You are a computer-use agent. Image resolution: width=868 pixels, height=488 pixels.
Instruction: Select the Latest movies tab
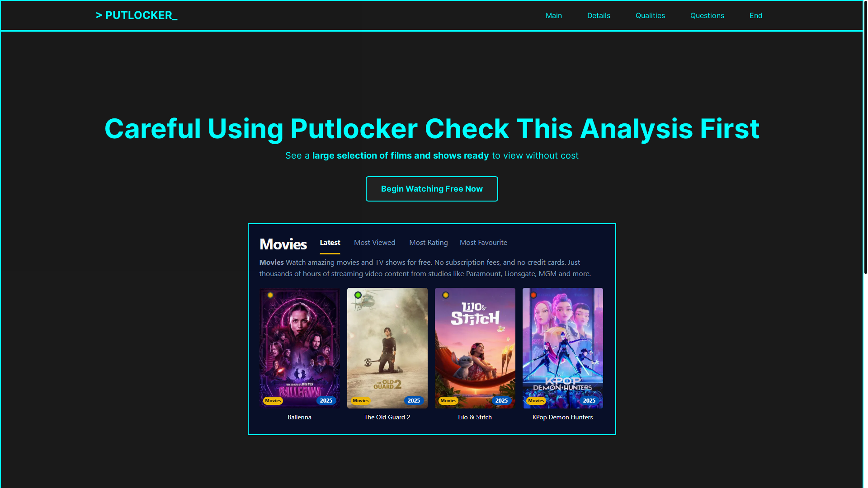(330, 243)
